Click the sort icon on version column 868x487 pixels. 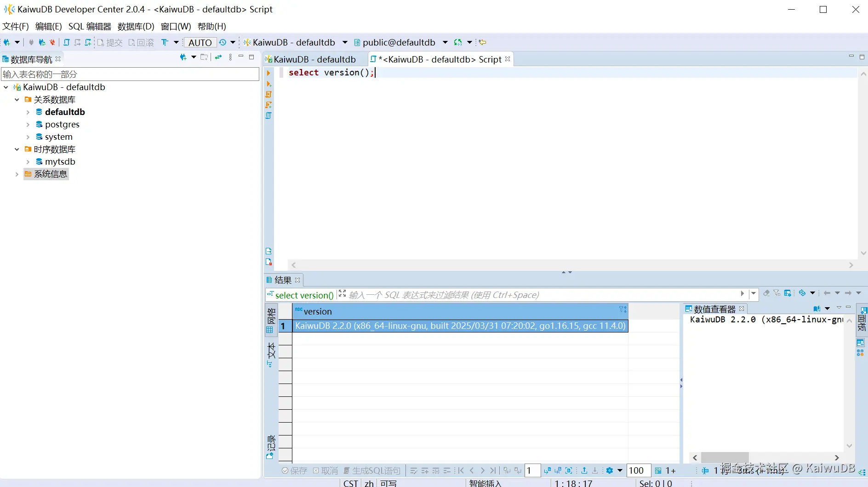coord(623,309)
